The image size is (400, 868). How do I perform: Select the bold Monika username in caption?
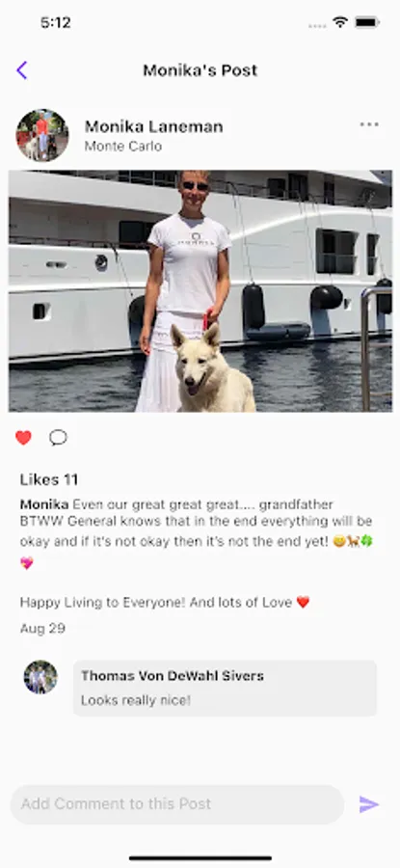pos(44,504)
